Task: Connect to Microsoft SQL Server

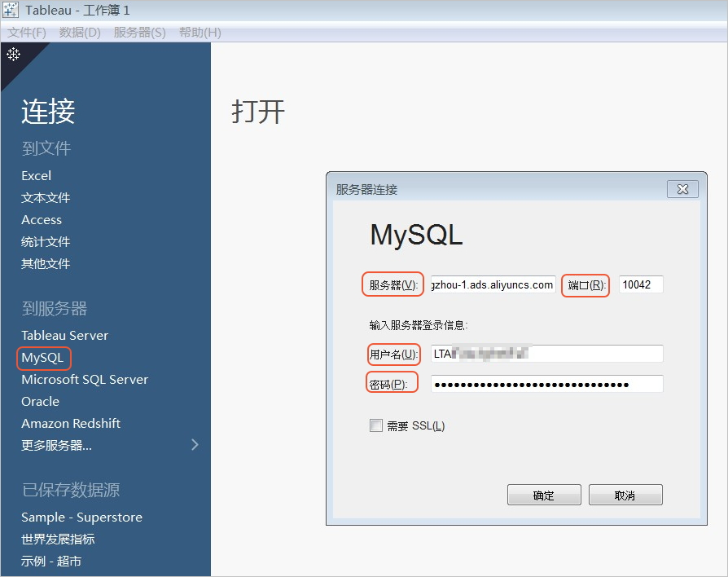Action: coord(85,380)
